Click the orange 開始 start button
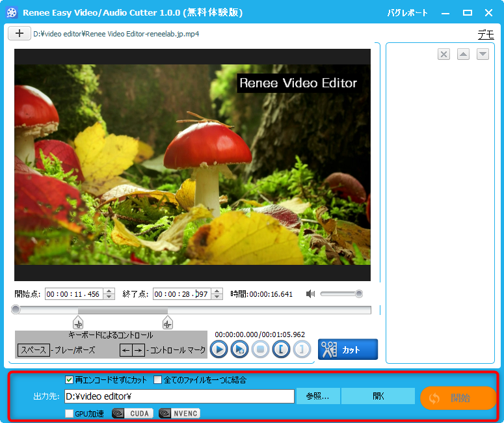Image resolution: width=504 pixels, height=423 pixels. [458, 398]
